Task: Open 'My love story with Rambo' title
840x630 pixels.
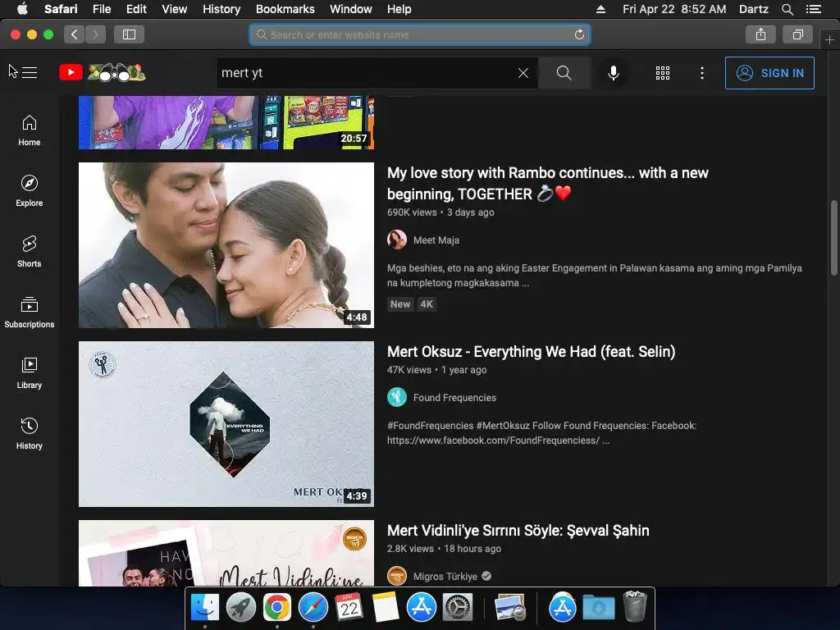Action: coord(547,183)
